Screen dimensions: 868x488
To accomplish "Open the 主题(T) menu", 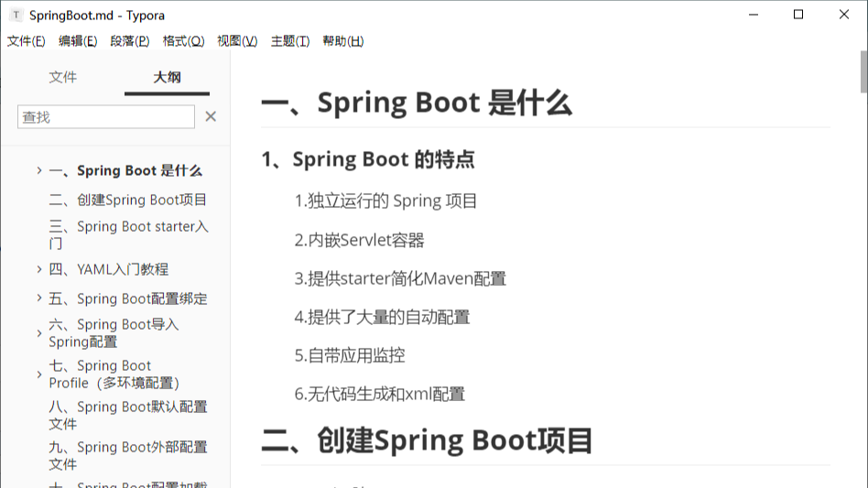I will click(290, 41).
